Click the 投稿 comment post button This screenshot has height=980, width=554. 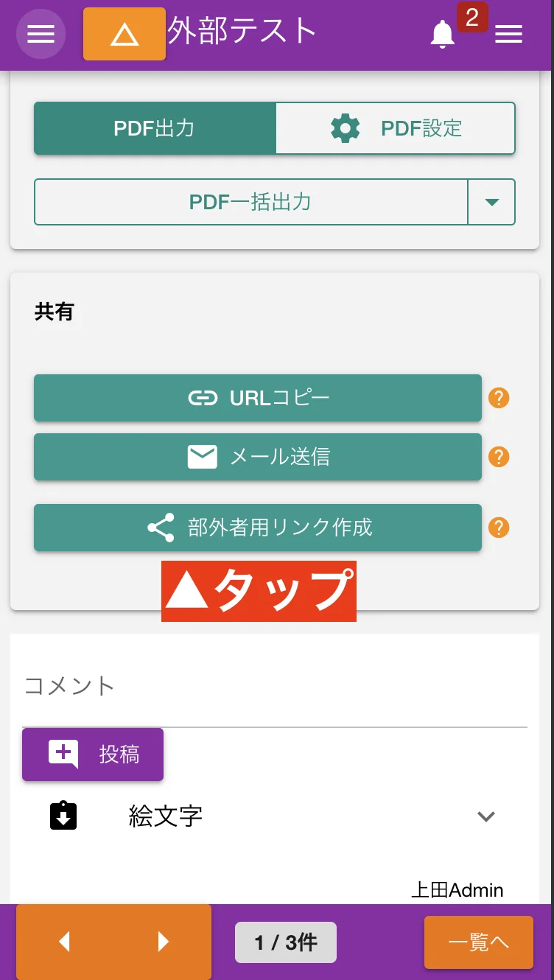[93, 754]
